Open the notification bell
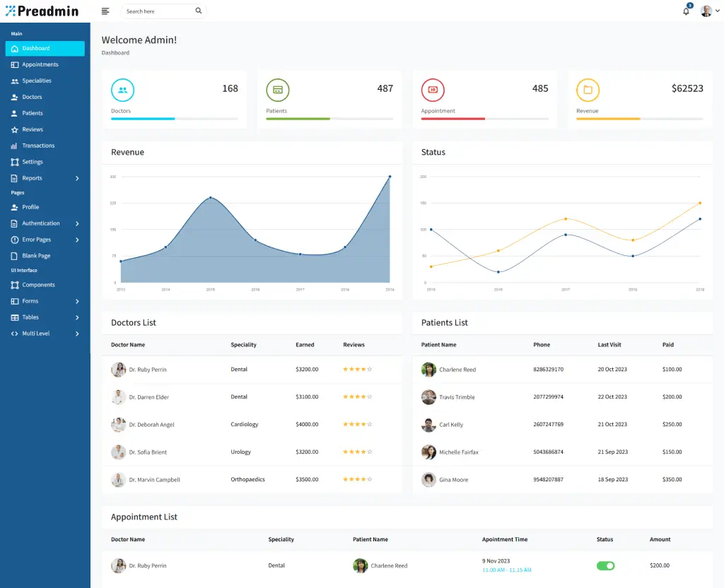 pos(685,11)
